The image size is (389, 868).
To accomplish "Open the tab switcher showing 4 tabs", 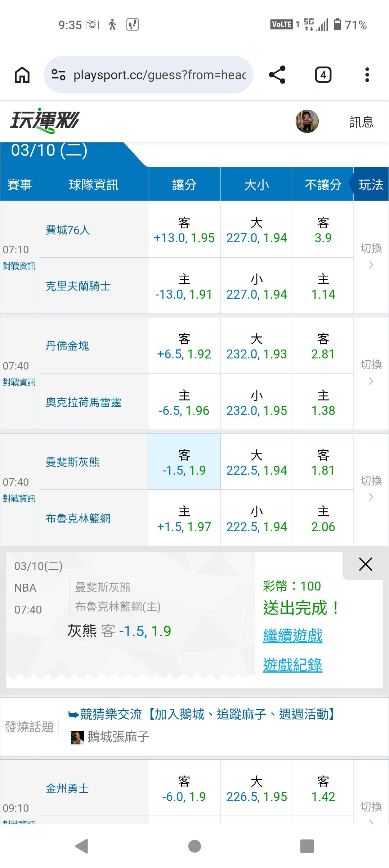I will [x=323, y=75].
